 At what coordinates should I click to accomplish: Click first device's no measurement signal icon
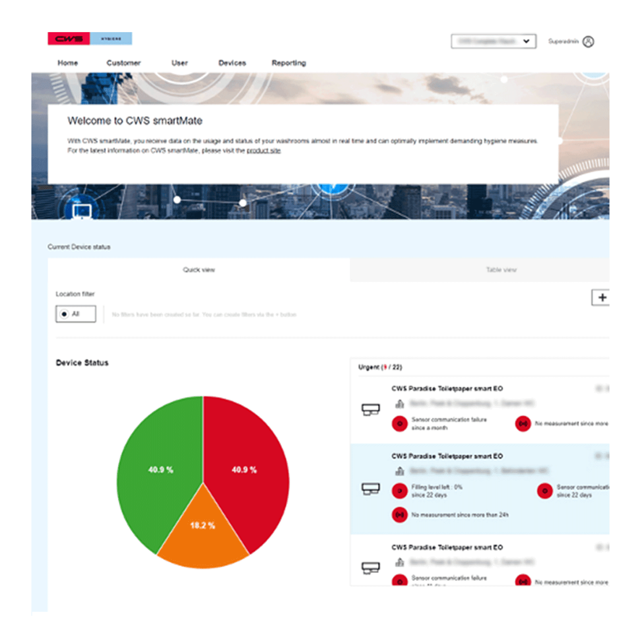point(523,423)
